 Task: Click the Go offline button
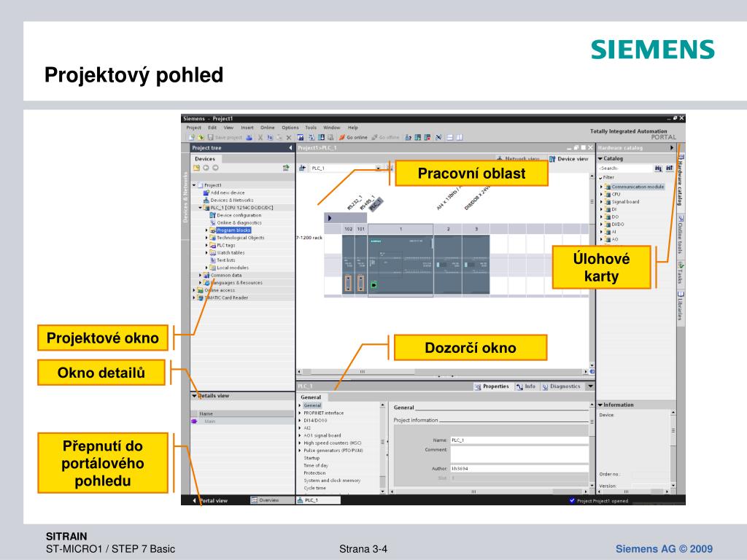point(385,137)
